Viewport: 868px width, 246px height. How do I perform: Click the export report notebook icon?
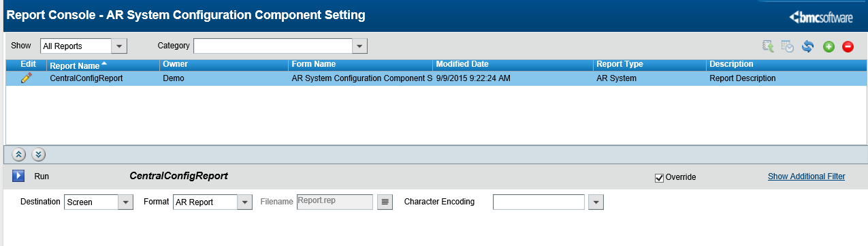tap(768, 46)
